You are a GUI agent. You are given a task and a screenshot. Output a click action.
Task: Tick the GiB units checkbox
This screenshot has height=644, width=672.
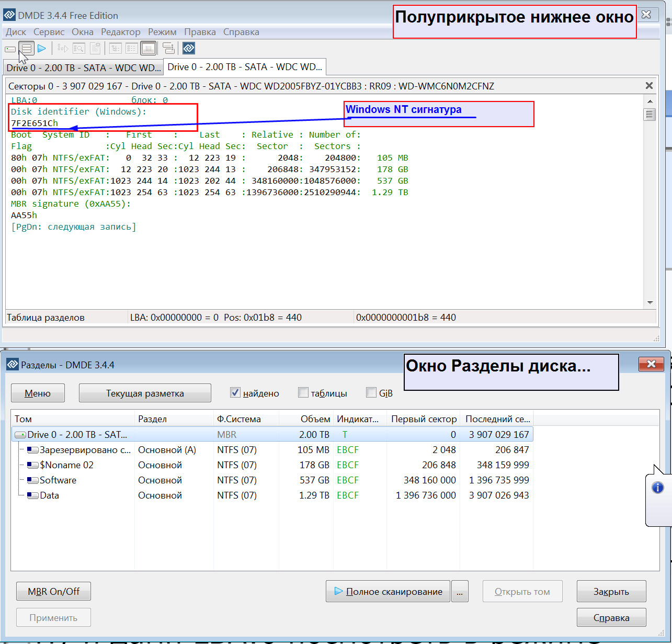click(x=371, y=393)
